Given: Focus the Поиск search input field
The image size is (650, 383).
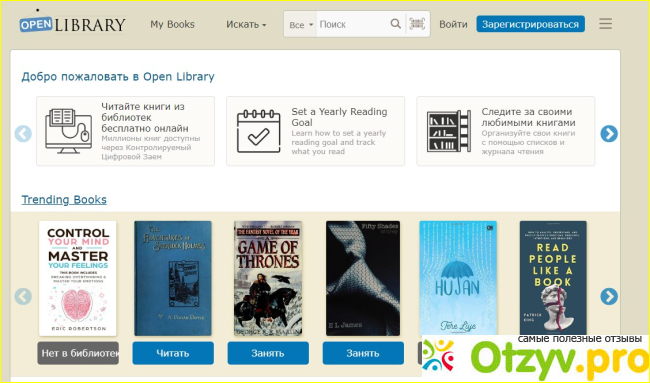Looking at the screenshot, I should click(352, 24).
